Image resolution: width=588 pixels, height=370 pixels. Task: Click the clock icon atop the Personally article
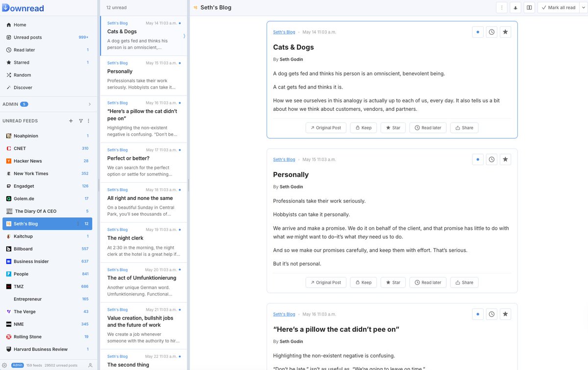click(491, 159)
